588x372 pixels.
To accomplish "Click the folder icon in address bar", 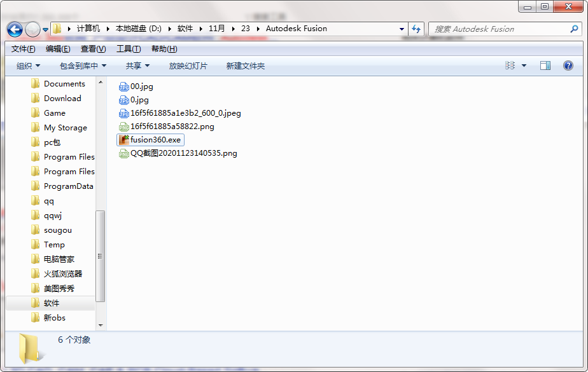I will point(57,29).
